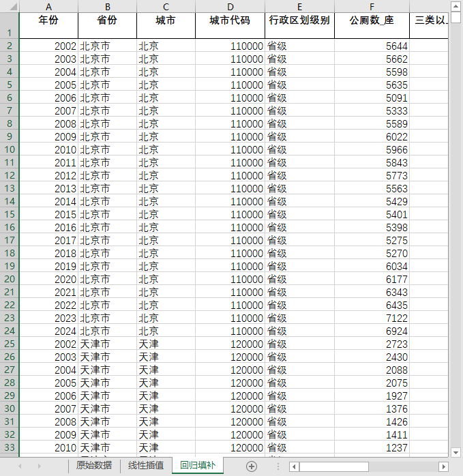Select 北京 city cell in row 15

pos(166,214)
